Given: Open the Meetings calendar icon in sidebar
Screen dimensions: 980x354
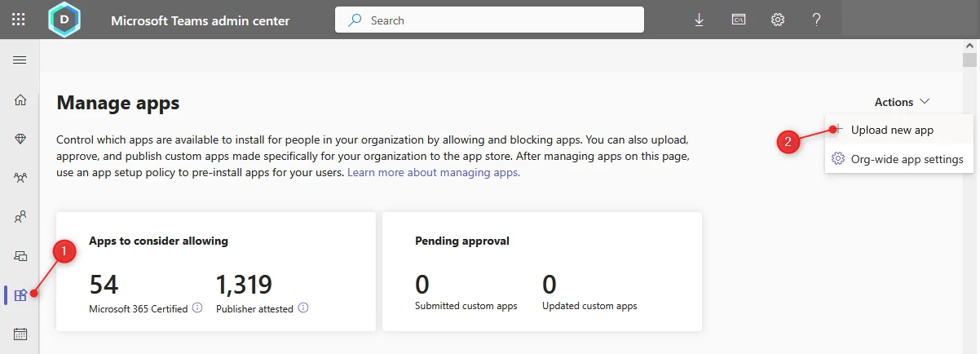Looking at the screenshot, I should (20, 334).
